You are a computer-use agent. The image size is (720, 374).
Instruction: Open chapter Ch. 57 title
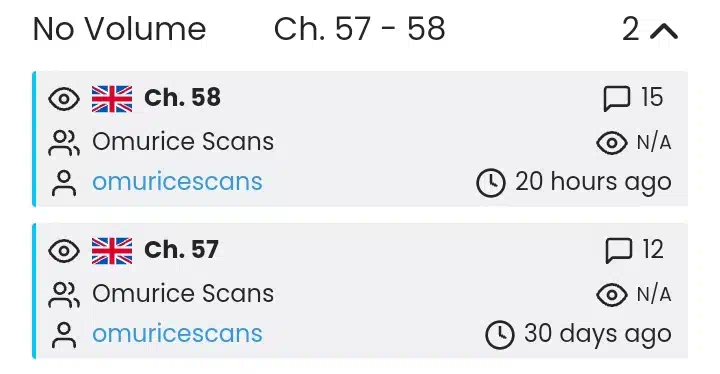(181, 249)
